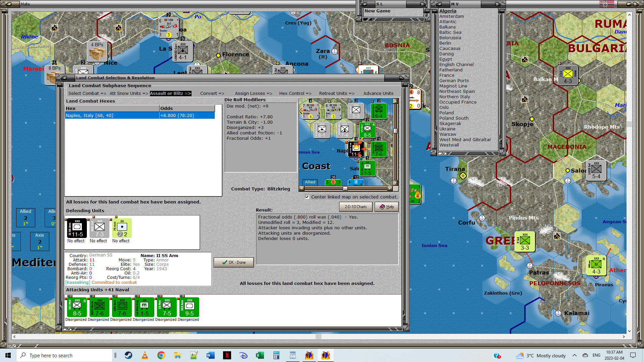
Task: Show hidden system tray icons
Action: (x=575, y=355)
